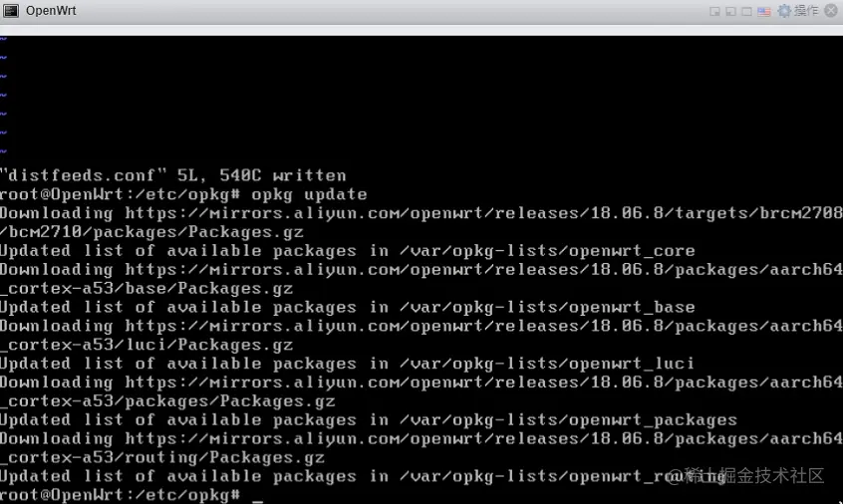The image size is (843, 504).
Task: Click the 'openwrt_packages' updated list line
Action: (x=369, y=420)
